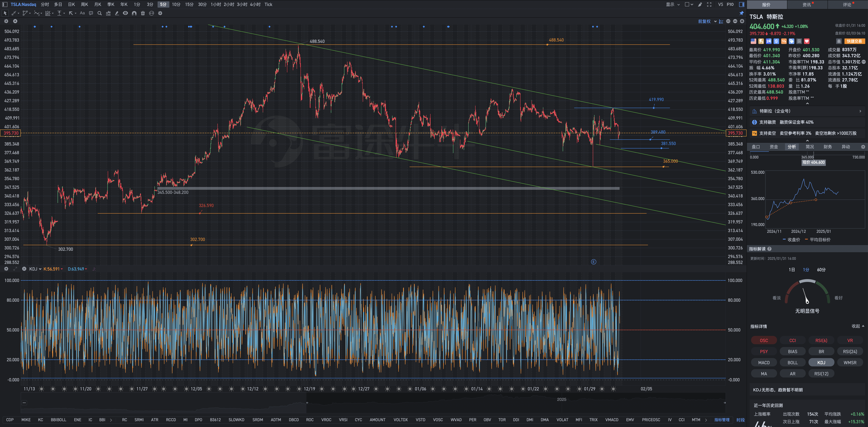Collapse indicator details via 收起

[858, 326]
